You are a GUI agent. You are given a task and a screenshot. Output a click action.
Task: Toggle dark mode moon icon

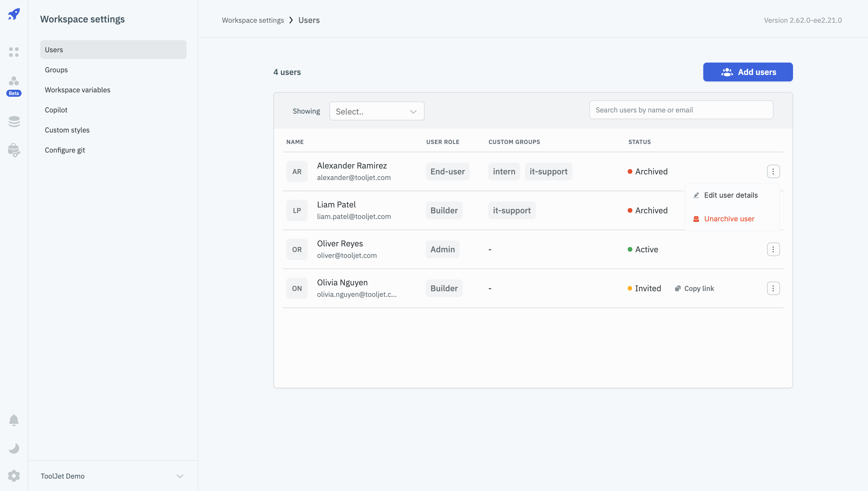tap(14, 448)
